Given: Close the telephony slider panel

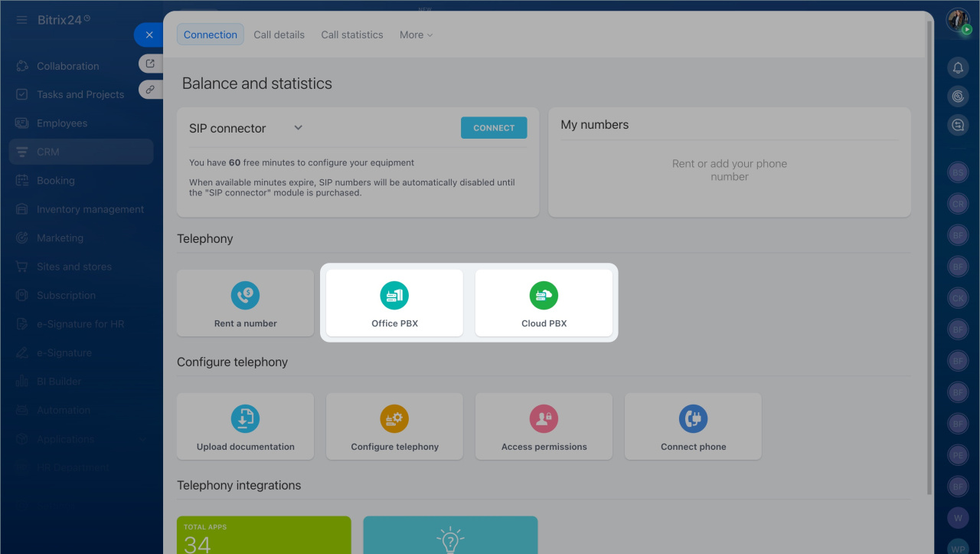Looking at the screenshot, I should [x=149, y=34].
